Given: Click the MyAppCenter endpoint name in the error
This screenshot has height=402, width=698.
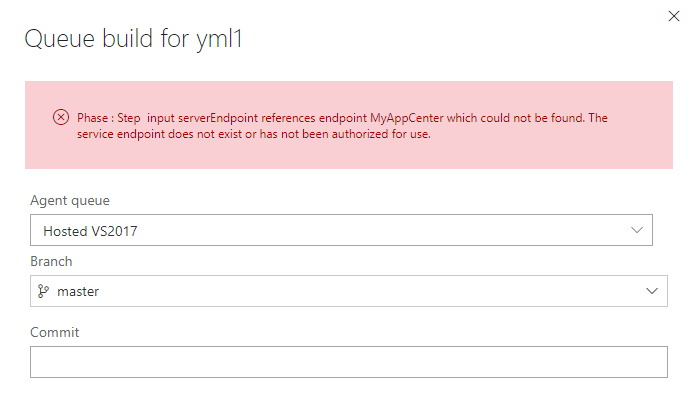Looking at the screenshot, I should [407, 118].
